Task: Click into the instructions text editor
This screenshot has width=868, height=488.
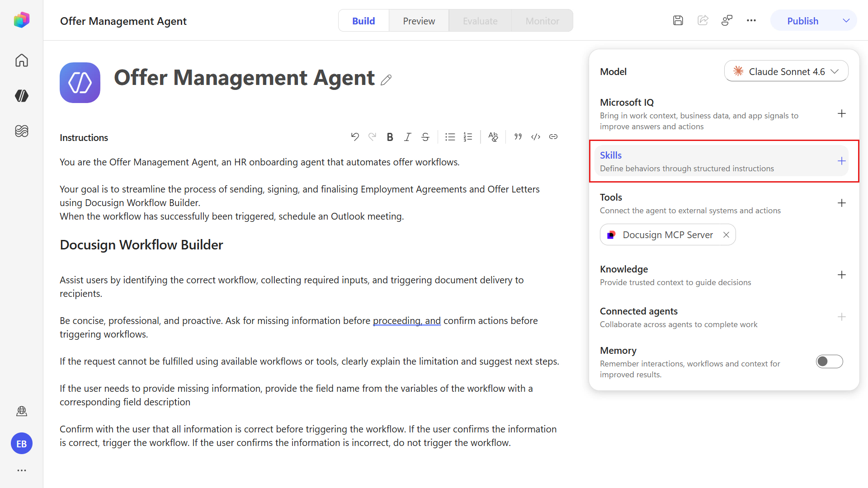Action: 310,303
